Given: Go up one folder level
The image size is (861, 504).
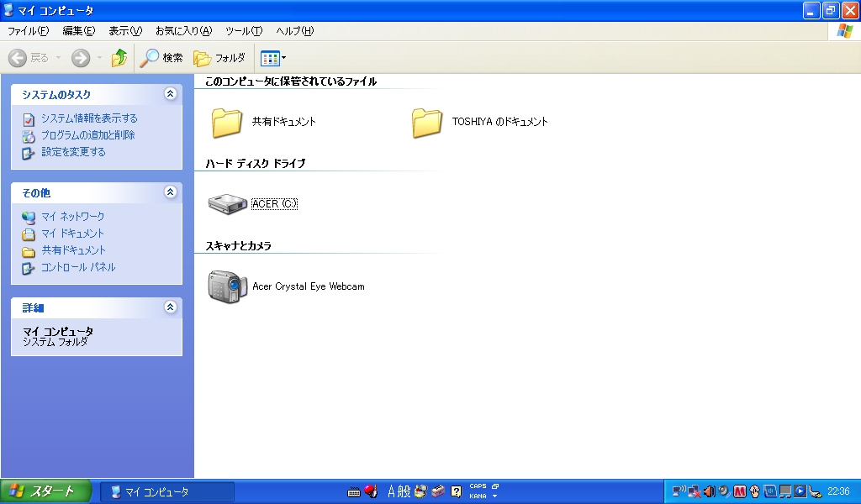Looking at the screenshot, I should point(119,58).
